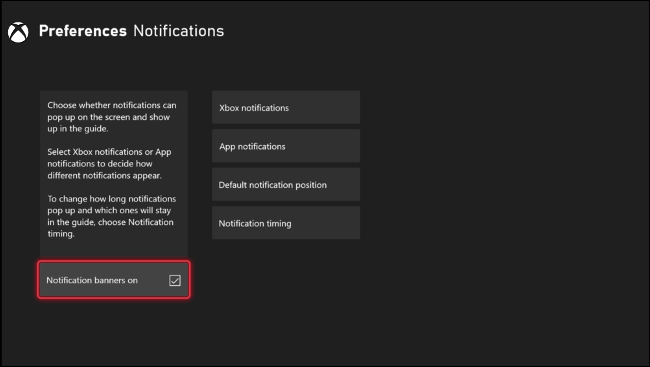
Task: Open Default notification position
Action: coord(286,185)
